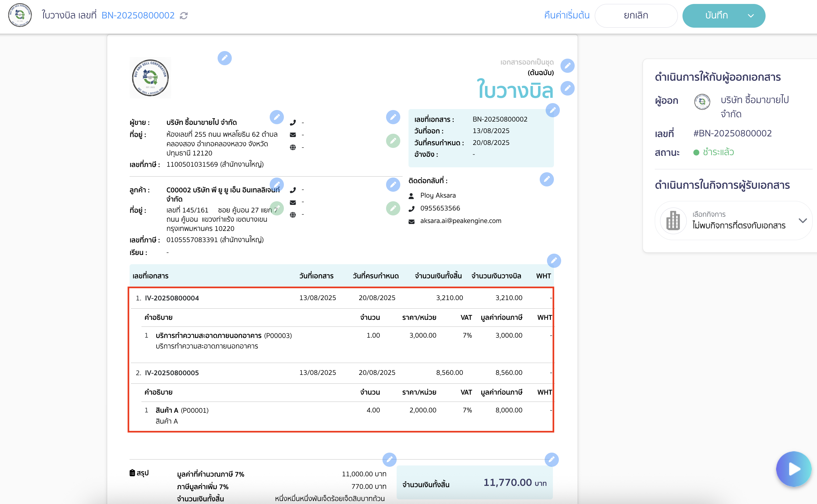Expand the เลือกกิจการ business selector
This screenshot has height=504, width=817.
pyautogui.click(x=802, y=221)
